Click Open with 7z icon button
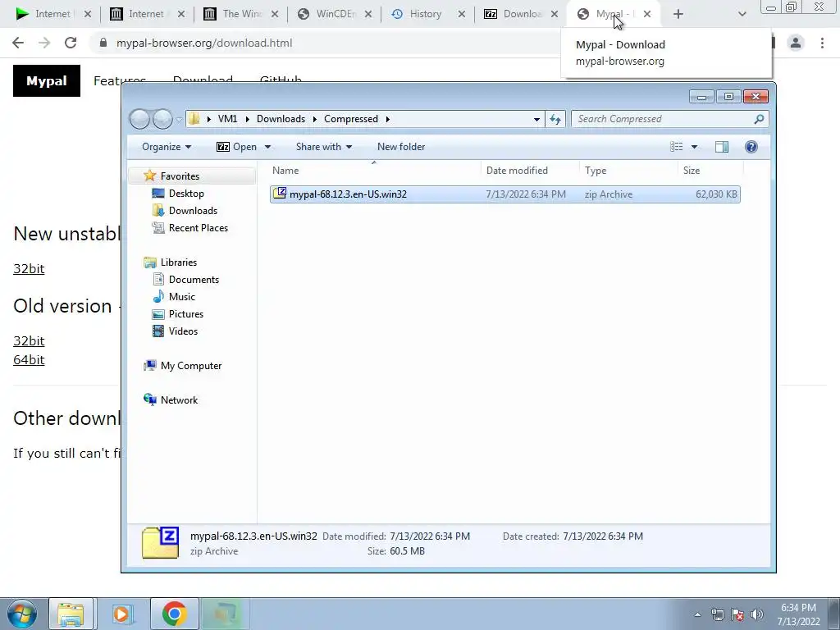The width and height of the screenshot is (840, 630). pos(236,147)
